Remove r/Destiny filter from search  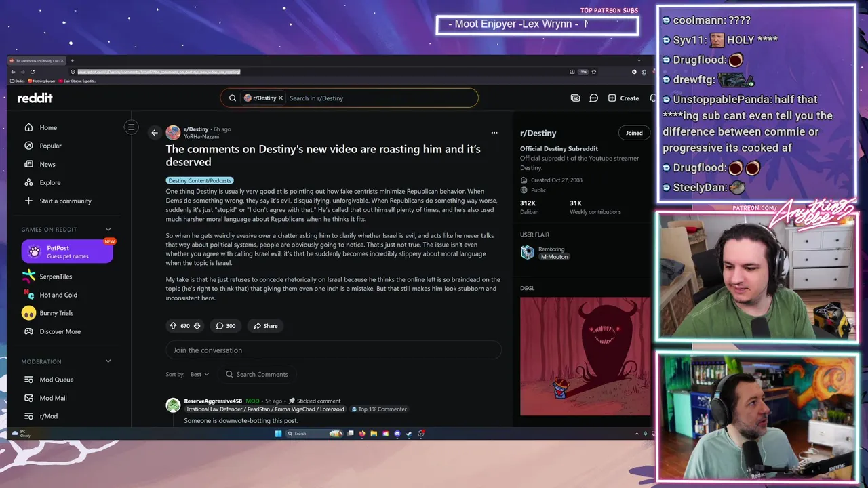click(x=281, y=98)
